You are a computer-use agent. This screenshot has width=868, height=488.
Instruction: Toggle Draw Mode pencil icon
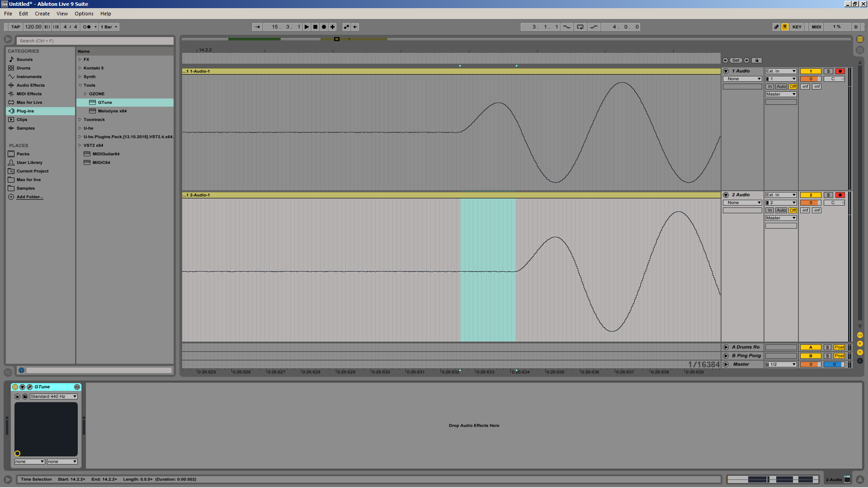point(776,27)
